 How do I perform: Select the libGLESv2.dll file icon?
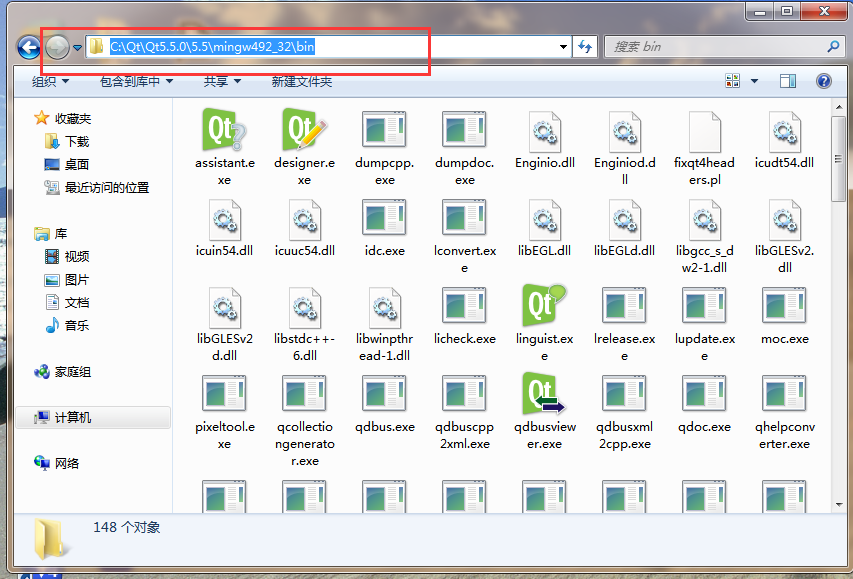tap(784, 220)
